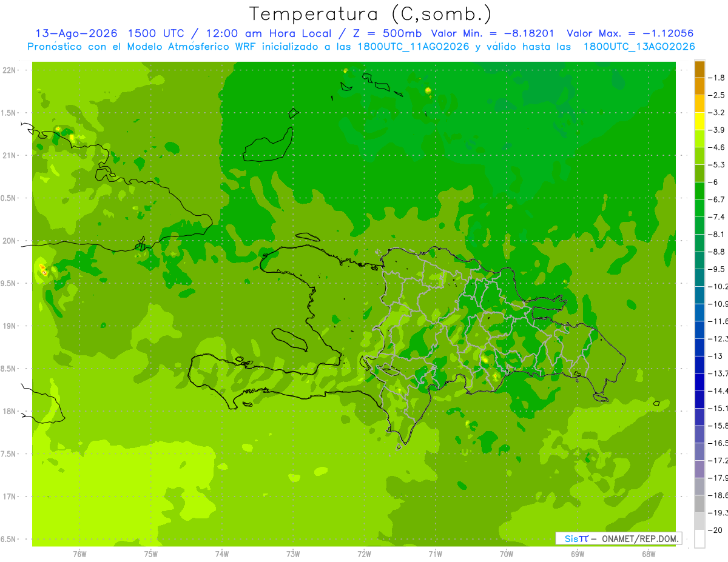
Task: Click the legend value '-8.8'
Action: pyautogui.click(x=716, y=252)
